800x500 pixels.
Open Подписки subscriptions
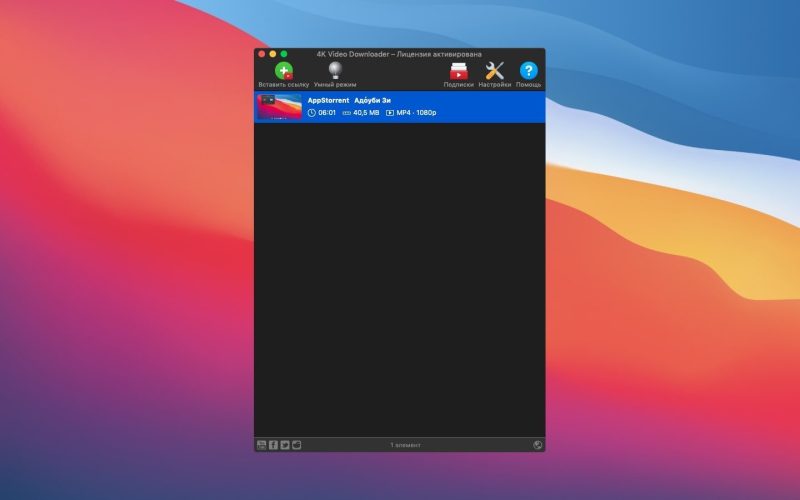(x=459, y=71)
